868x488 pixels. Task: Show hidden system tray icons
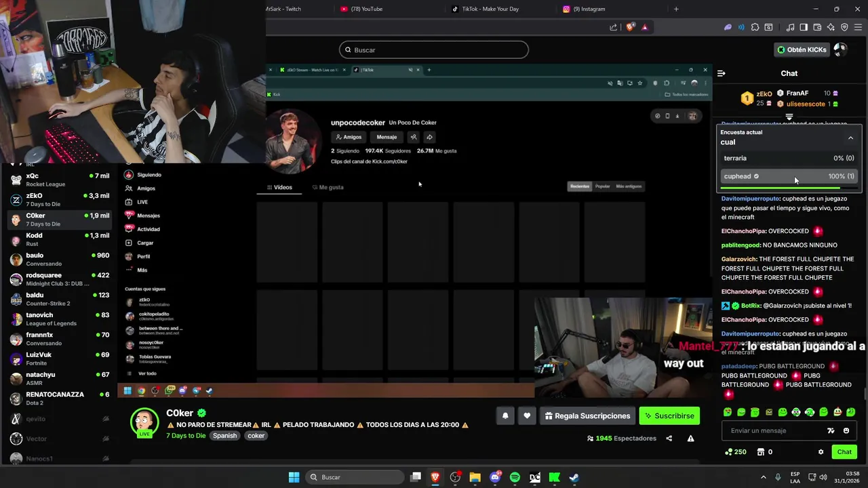[x=763, y=477]
